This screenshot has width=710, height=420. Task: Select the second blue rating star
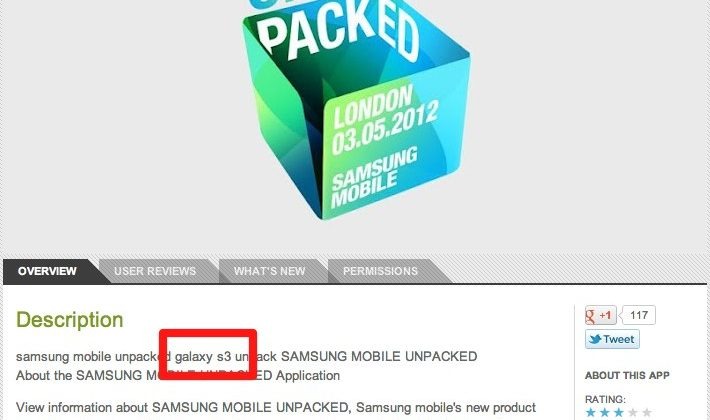tap(604, 413)
